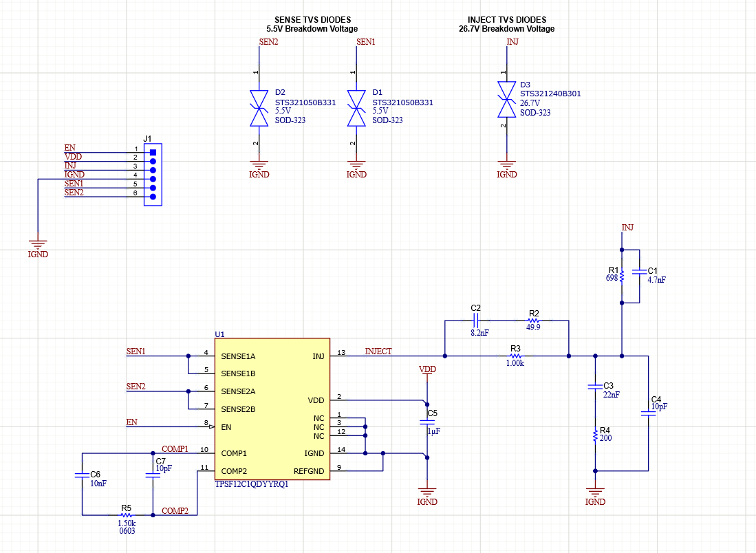This screenshot has height=553, width=756.
Task: Select capacitor C6 10nF symbol
Action: [81, 475]
